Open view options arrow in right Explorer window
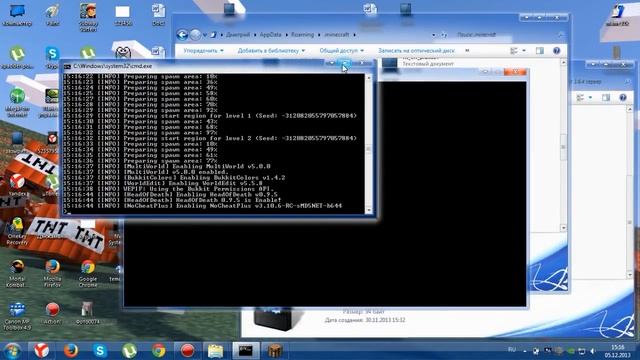Screen dimensions: 640x360 point(590,98)
